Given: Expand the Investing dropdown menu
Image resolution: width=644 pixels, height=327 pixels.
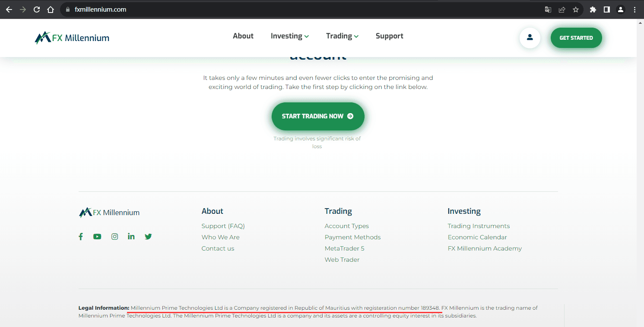Looking at the screenshot, I should coord(290,36).
